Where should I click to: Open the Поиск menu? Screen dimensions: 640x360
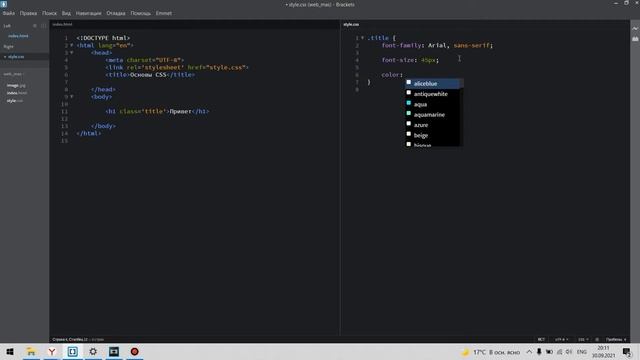(x=49, y=13)
